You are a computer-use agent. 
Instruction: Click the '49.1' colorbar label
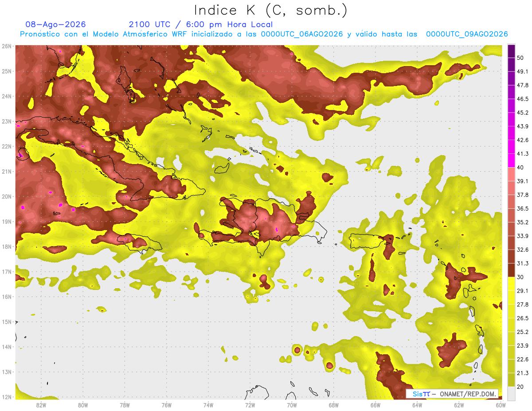point(523,71)
